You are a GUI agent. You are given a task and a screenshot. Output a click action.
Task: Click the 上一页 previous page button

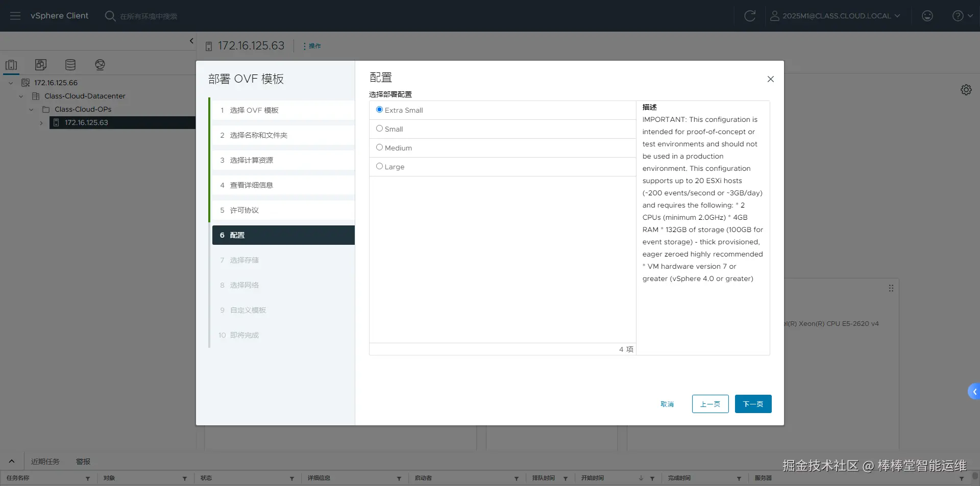tap(710, 404)
